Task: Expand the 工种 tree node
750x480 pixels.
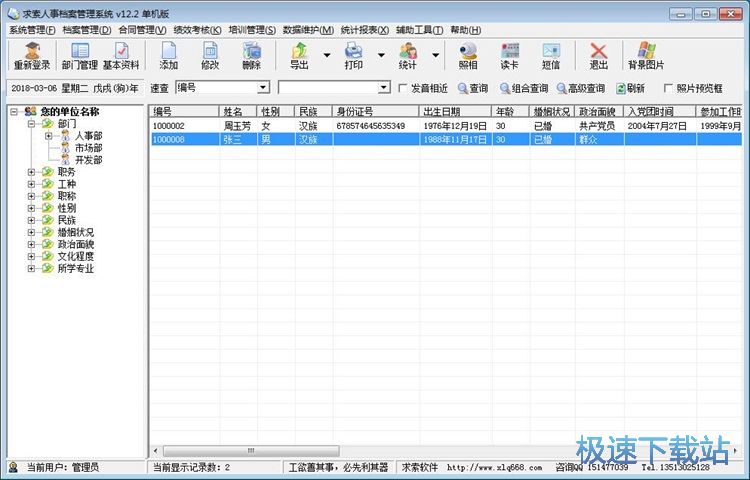Action: 32,184
